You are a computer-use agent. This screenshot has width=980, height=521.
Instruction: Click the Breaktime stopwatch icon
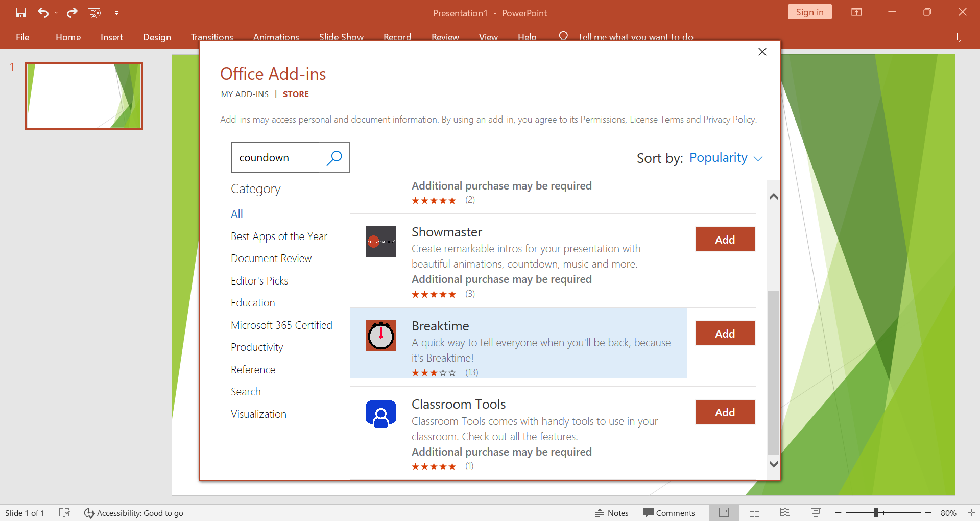coord(381,336)
